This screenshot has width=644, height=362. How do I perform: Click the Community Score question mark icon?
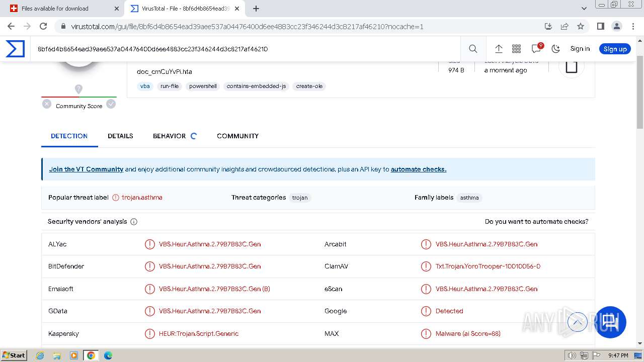78,89
